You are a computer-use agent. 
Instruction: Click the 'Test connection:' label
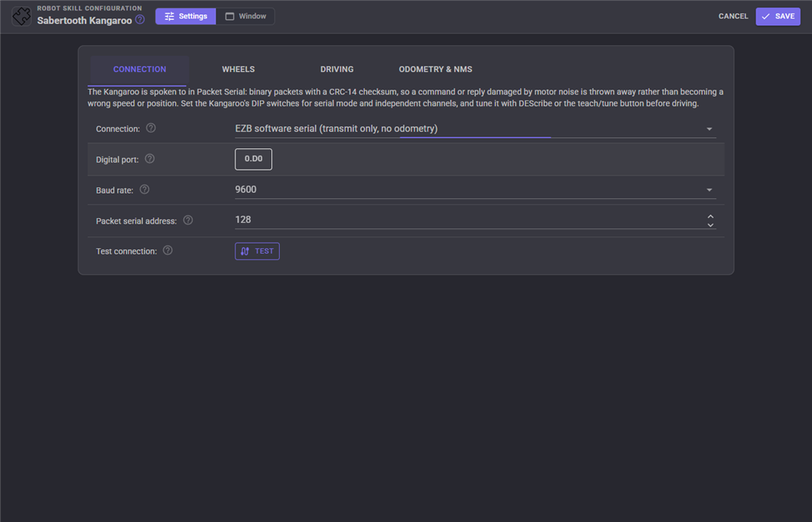[126, 251]
